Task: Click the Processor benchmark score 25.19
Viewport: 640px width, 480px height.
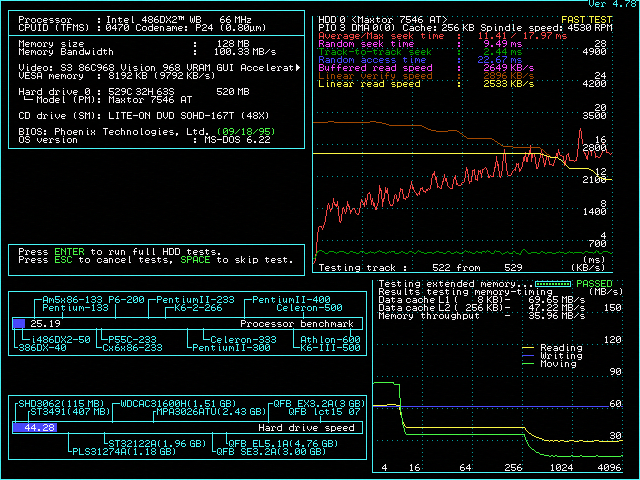Action: pyautogui.click(x=45, y=324)
